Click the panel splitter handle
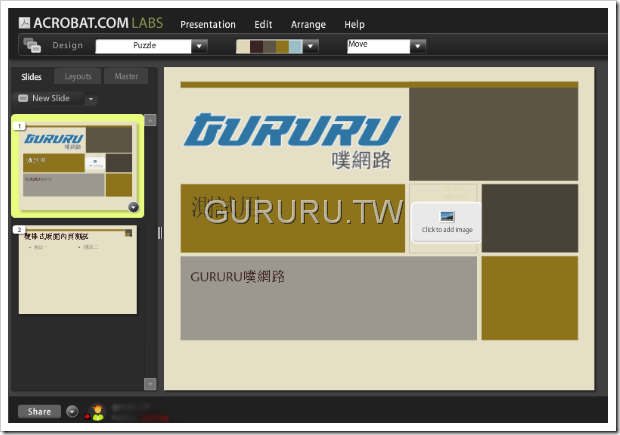 [160, 233]
